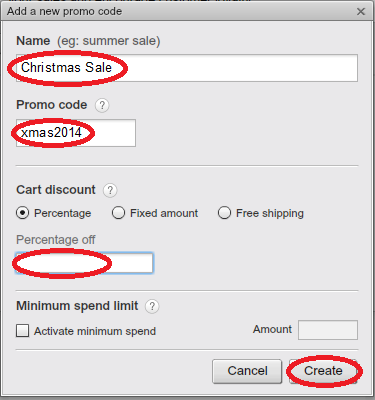The image size is (375, 400).
Task: Click the Create button
Action: pos(323,371)
